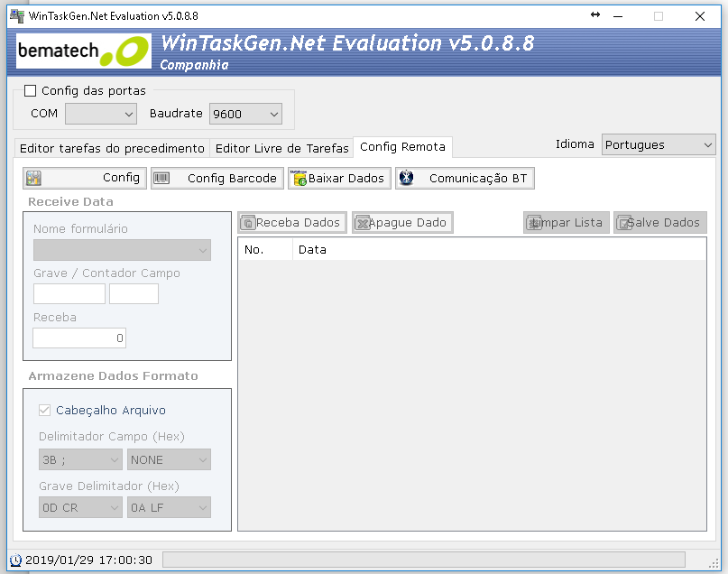
Task: Click the Baixar Dados download icon
Action: tap(299, 178)
